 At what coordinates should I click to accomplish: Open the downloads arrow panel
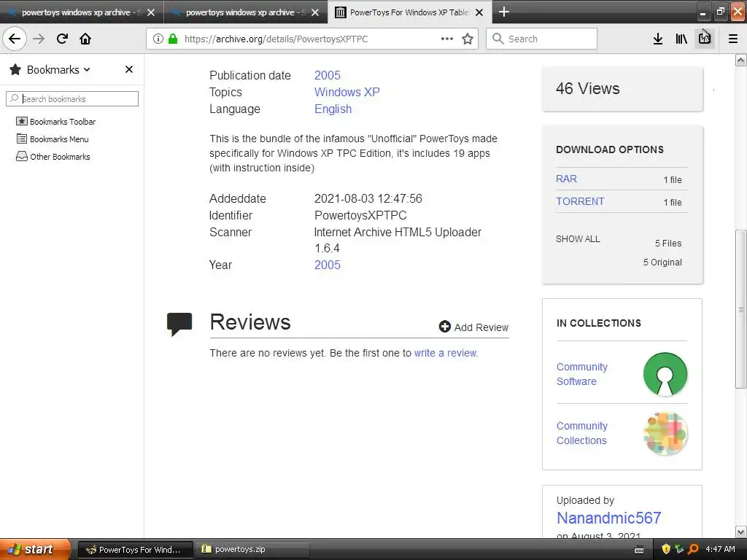(x=658, y=39)
